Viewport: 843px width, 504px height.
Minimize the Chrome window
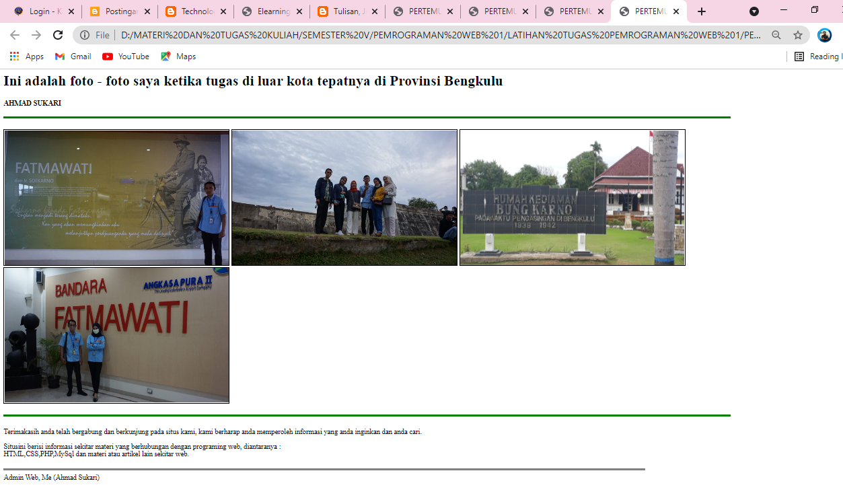pos(783,10)
